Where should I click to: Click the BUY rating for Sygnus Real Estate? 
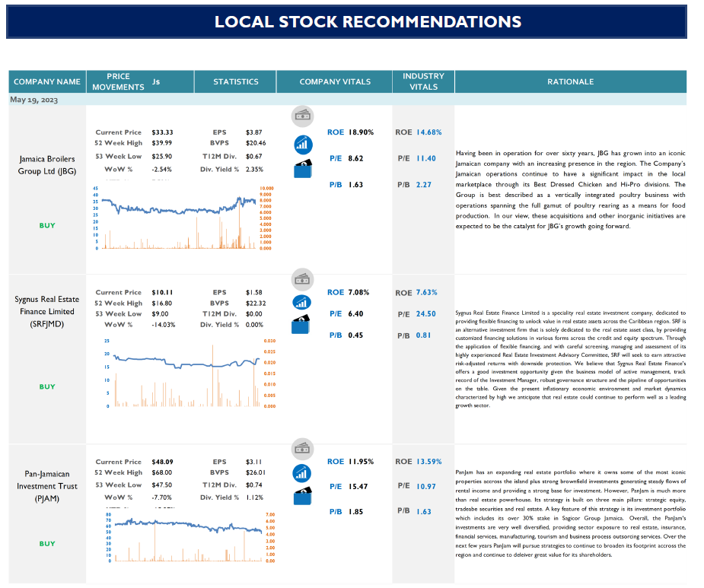[x=47, y=386]
